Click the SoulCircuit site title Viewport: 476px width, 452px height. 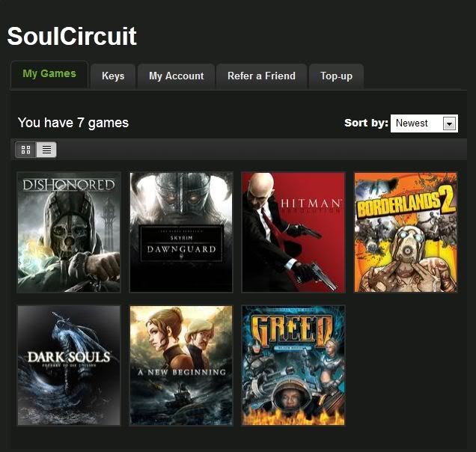[72, 36]
